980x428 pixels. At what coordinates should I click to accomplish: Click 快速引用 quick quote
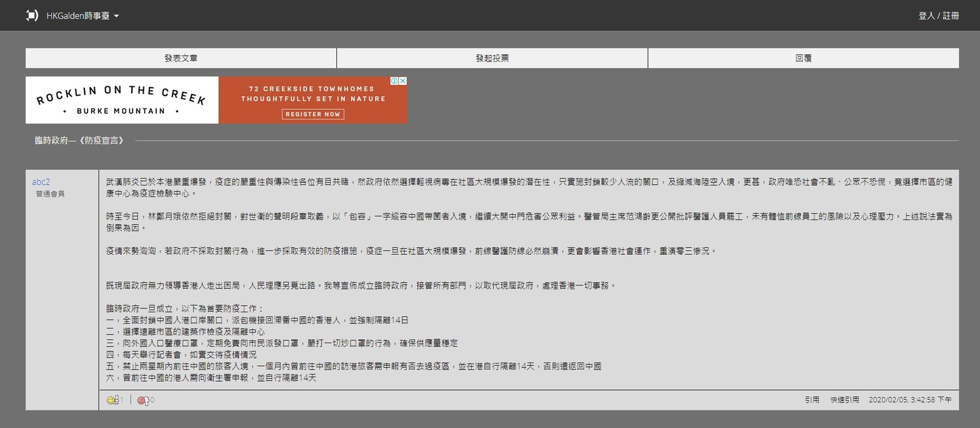pos(845,400)
